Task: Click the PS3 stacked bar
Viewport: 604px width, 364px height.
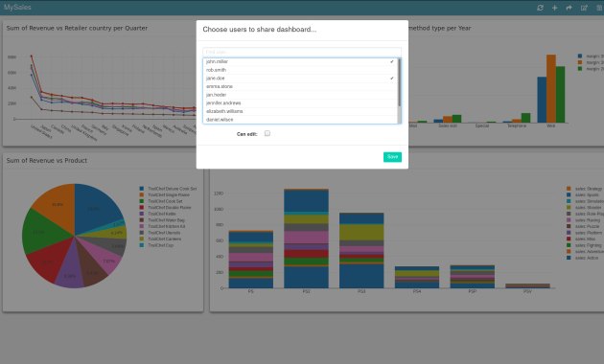Action: (361, 250)
